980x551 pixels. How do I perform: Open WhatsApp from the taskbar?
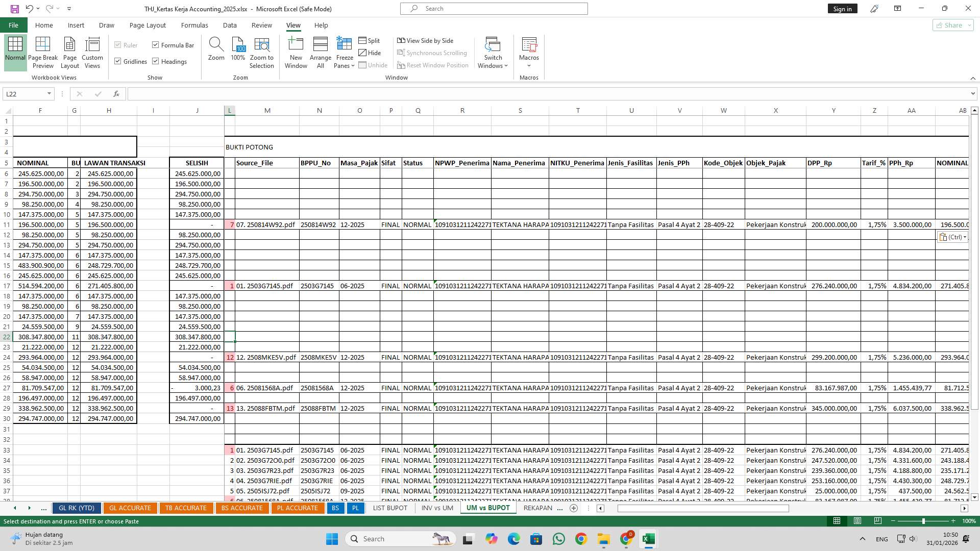559,539
